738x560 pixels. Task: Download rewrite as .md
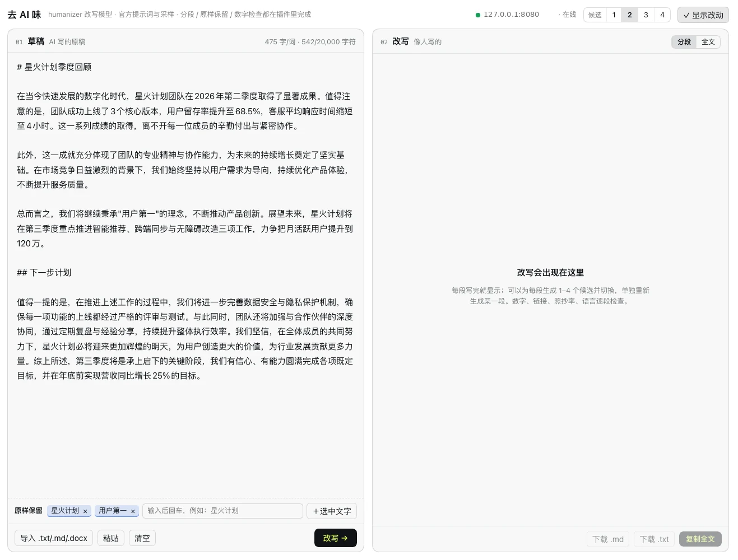pos(608,539)
